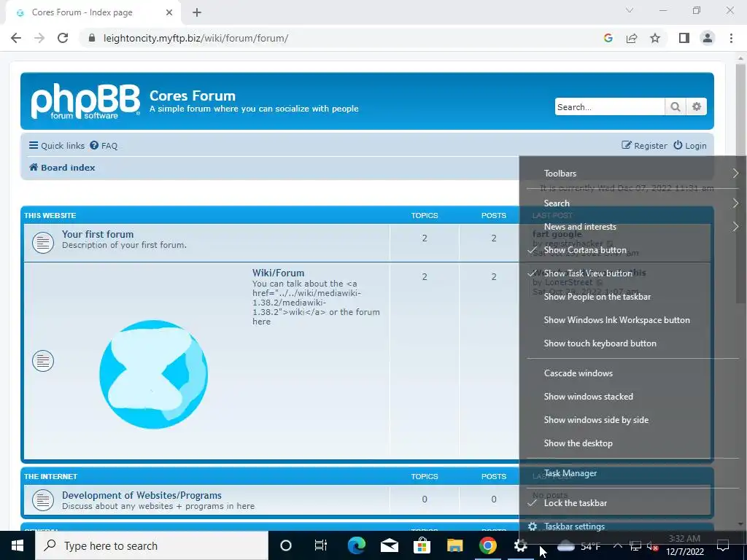Click the forum Search input field
Image resolution: width=747 pixels, height=560 pixels.
click(x=610, y=106)
